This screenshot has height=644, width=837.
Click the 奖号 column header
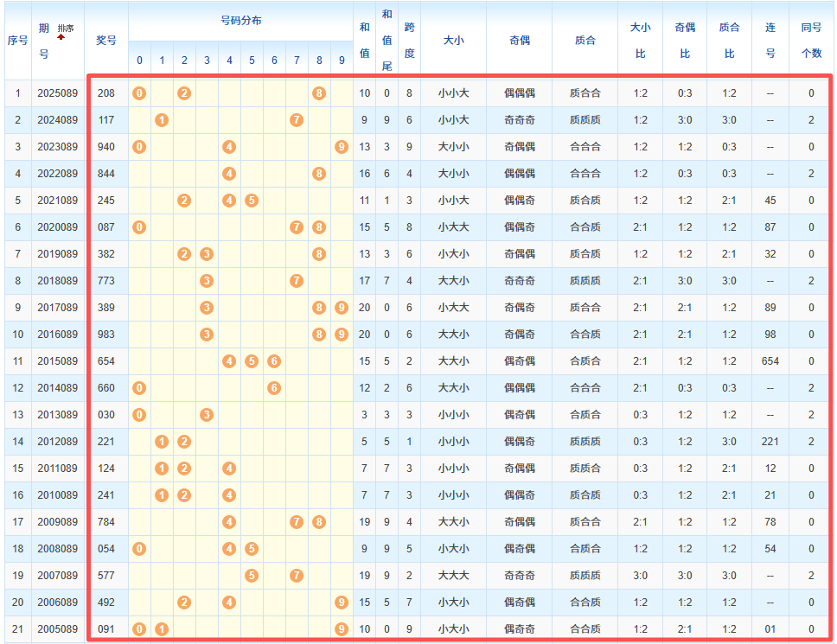tap(106, 40)
